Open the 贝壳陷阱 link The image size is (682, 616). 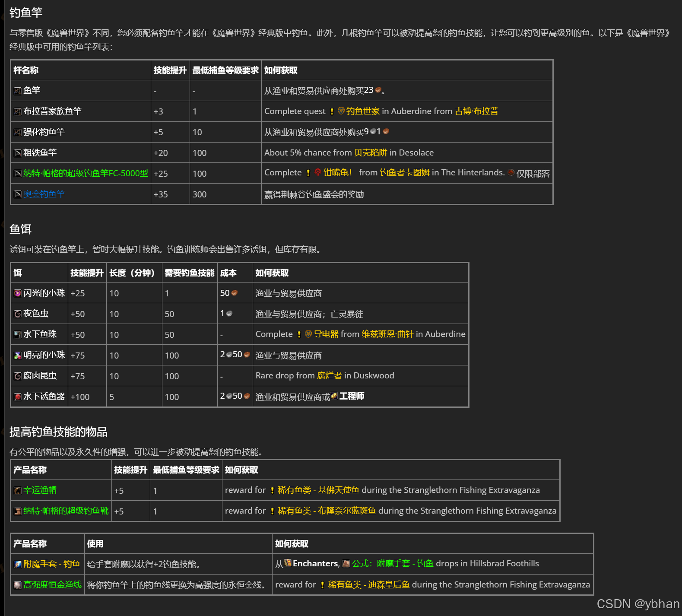point(371,152)
